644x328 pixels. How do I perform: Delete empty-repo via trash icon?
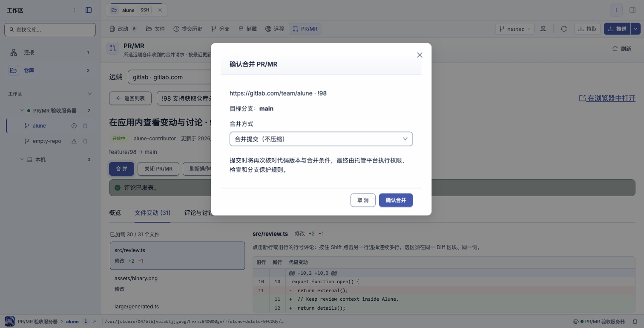click(x=85, y=141)
